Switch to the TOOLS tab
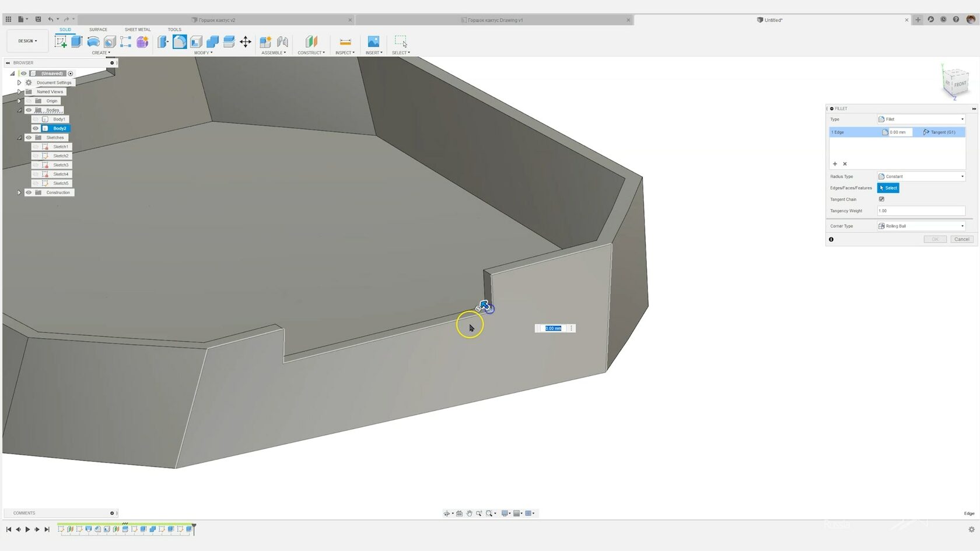 coord(174,29)
